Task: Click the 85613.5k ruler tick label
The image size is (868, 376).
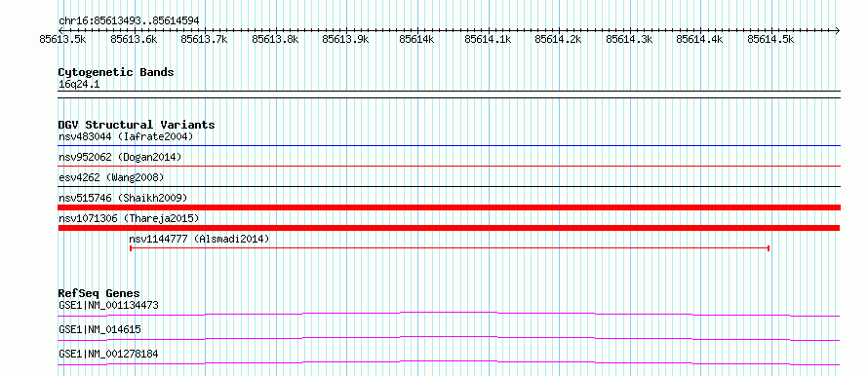Action: coord(63,39)
